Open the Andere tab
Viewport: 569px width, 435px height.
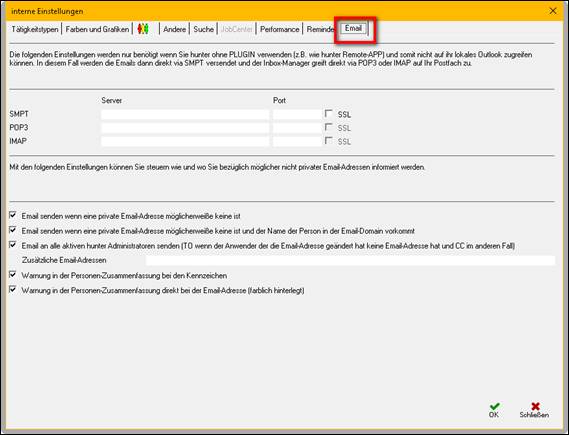tap(175, 29)
